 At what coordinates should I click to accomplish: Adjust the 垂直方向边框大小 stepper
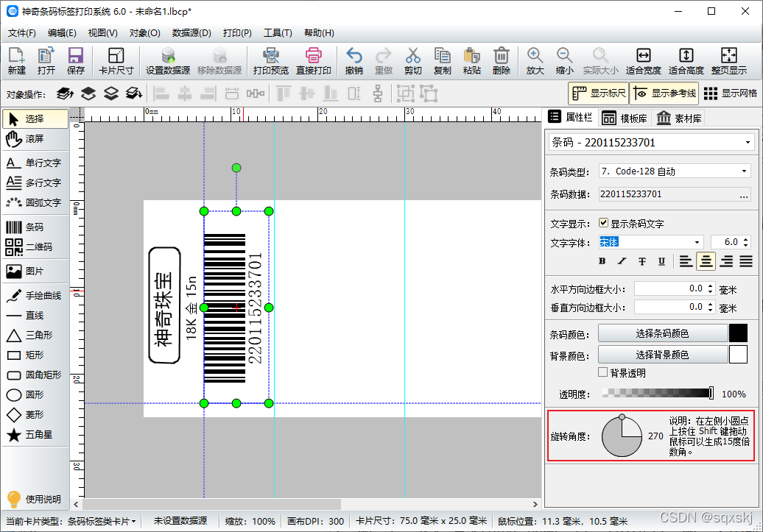711,308
